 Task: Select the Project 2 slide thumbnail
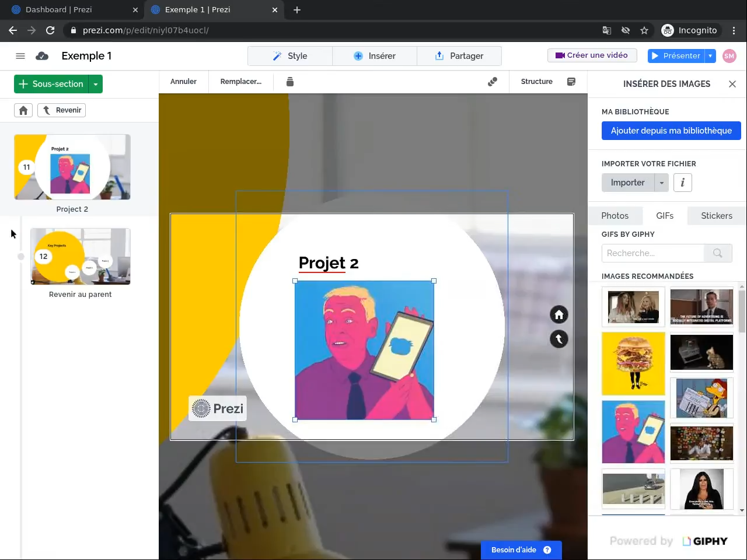click(72, 167)
